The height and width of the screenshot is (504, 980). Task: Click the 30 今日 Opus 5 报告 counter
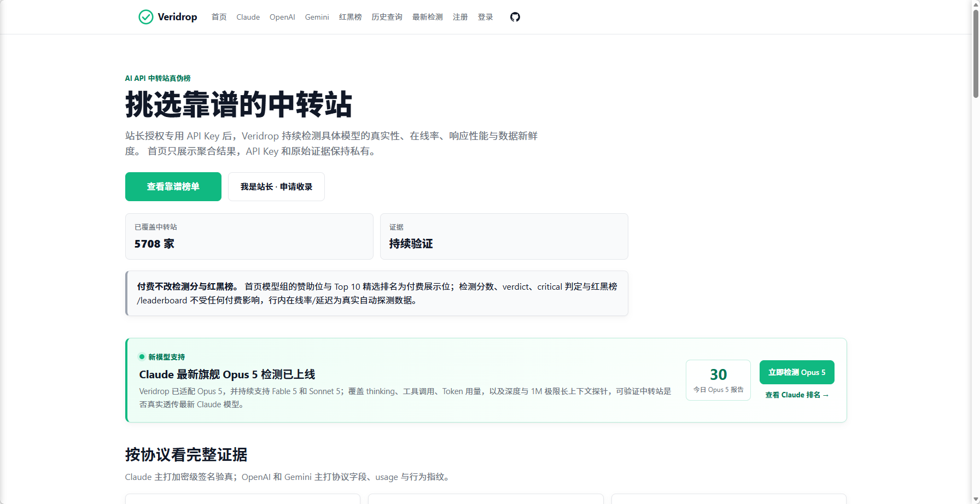tap(719, 380)
